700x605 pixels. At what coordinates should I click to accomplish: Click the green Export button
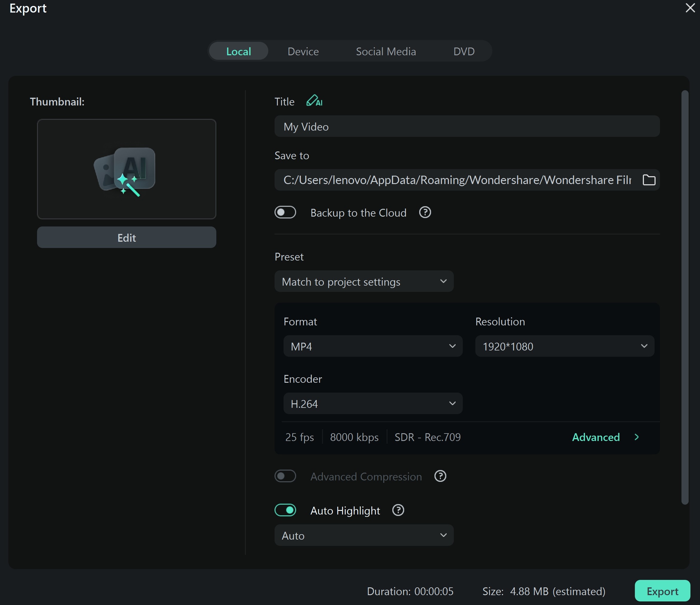[x=662, y=591]
